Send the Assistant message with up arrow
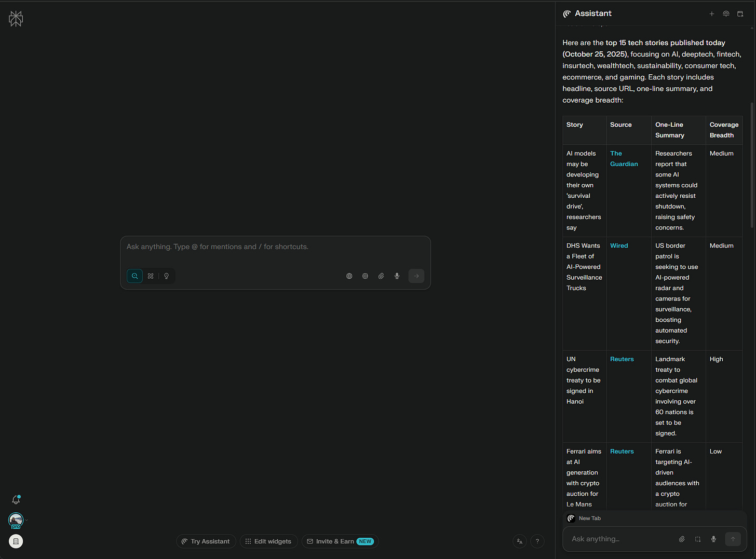756x559 pixels. tap(733, 539)
